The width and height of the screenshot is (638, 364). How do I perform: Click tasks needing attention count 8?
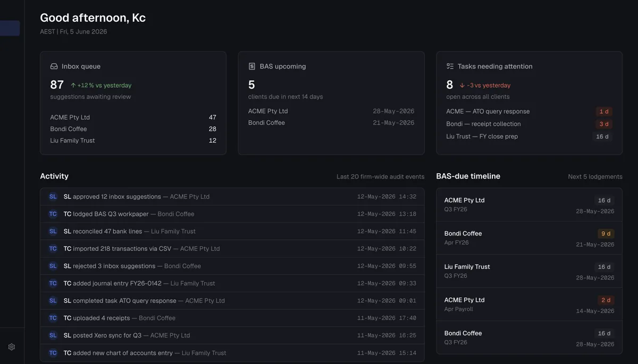pos(450,85)
